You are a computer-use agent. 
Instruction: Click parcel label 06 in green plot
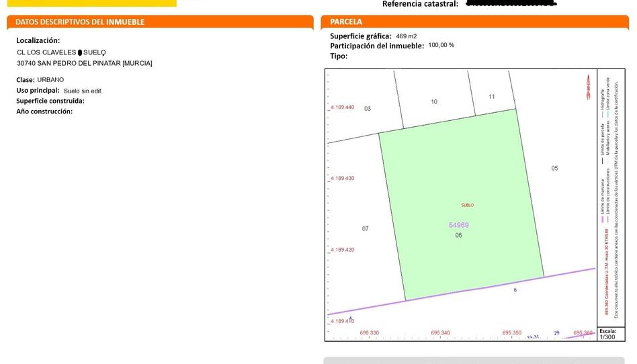pyautogui.click(x=458, y=236)
